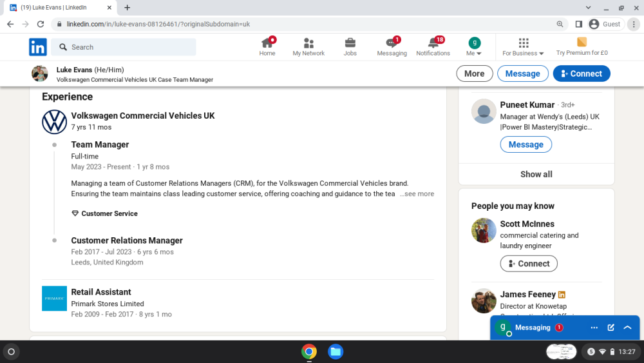This screenshot has width=644, height=363.
Task: Connect with Luke Evans
Action: [x=581, y=74]
